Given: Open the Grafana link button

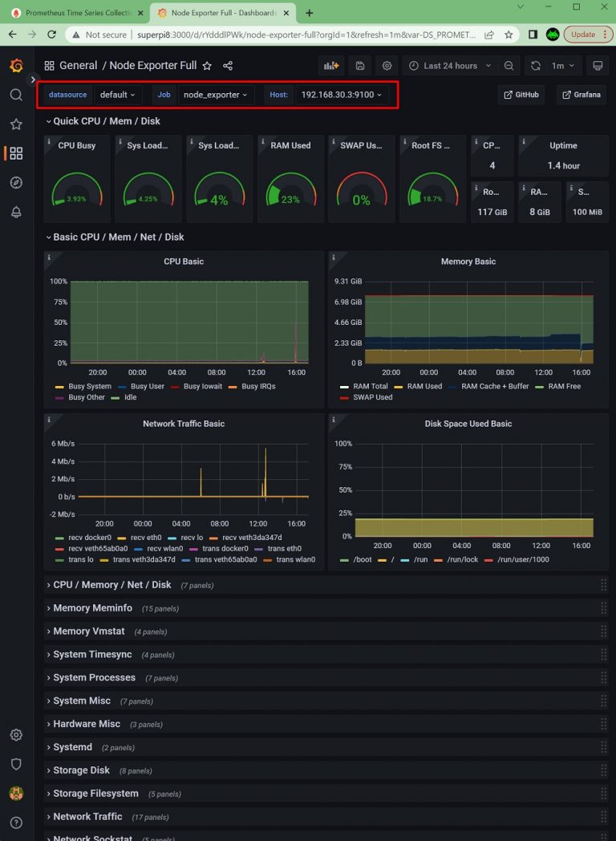Looking at the screenshot, I should pos(582,95).
